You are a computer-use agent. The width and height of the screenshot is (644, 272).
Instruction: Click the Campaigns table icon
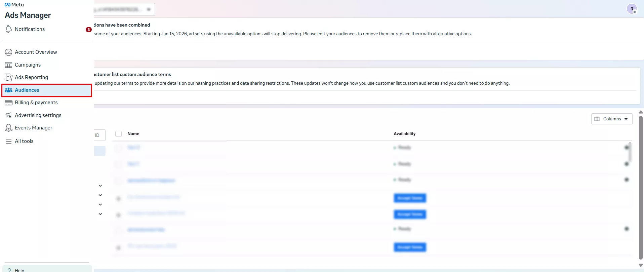[x=9, y=65]
